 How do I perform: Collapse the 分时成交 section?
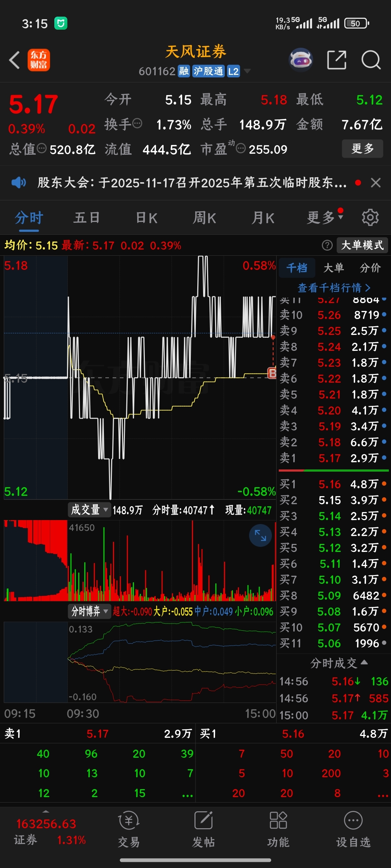[339, 663]
